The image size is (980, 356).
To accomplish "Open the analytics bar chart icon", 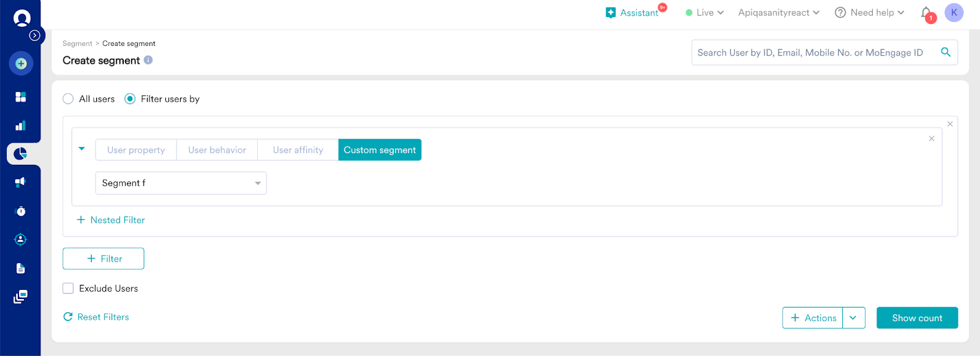I will pos(21,126).
